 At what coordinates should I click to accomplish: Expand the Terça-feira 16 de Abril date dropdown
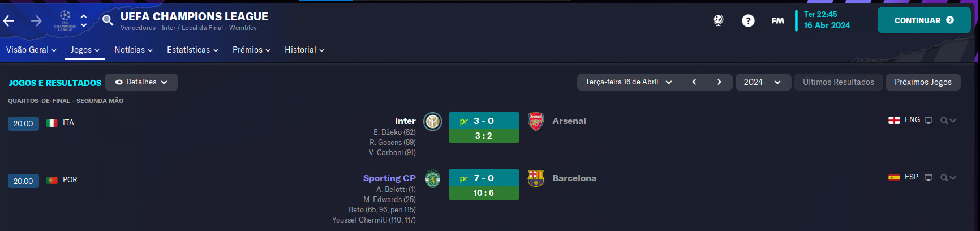pyautogui.click(x=629, y=82)
